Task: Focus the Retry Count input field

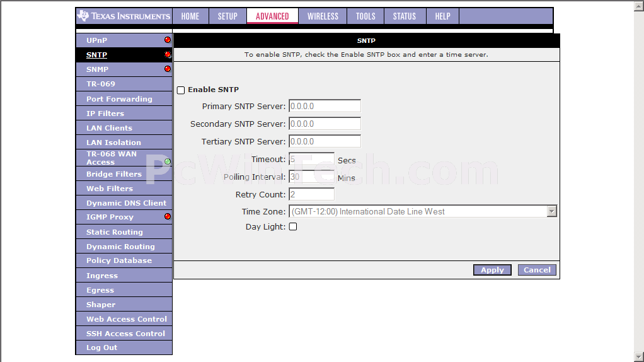Action: (x=311, y=195)
